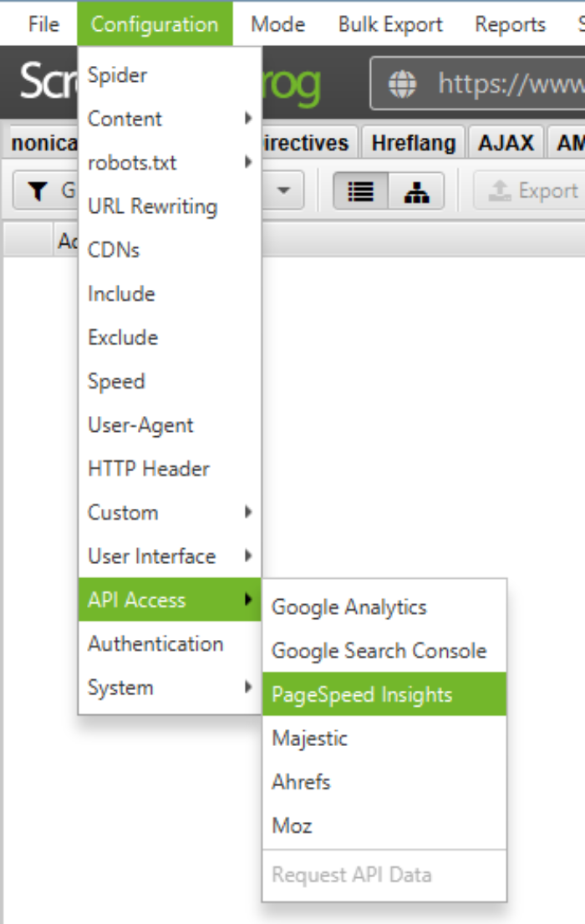Switch to tree view icon
Image resolution: width=585 pixels, height=924 pixels.
(x=415, y=192)
